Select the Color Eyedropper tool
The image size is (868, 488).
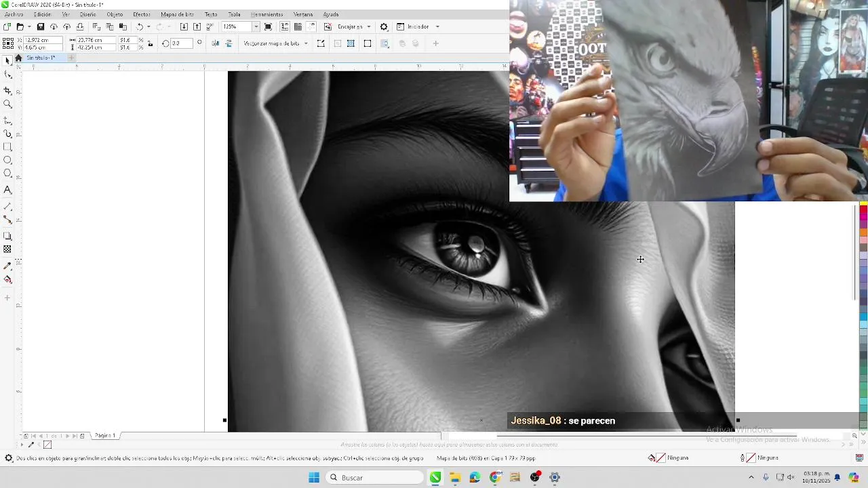7,266
